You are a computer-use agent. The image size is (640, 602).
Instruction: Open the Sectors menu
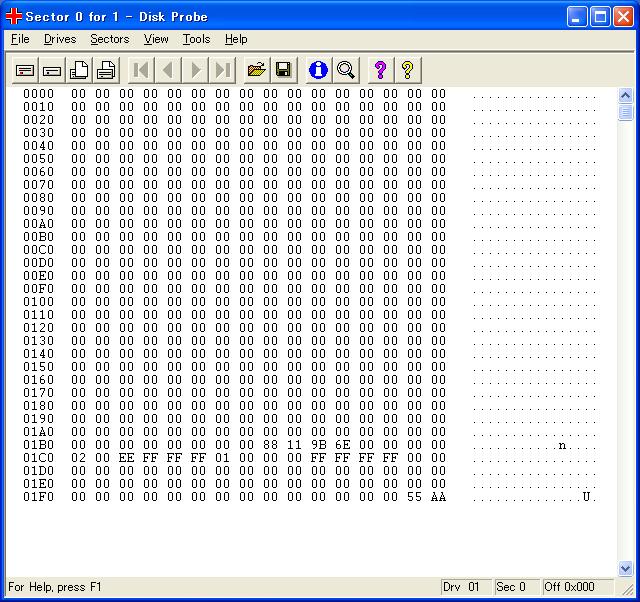click(x=110, y=39)
